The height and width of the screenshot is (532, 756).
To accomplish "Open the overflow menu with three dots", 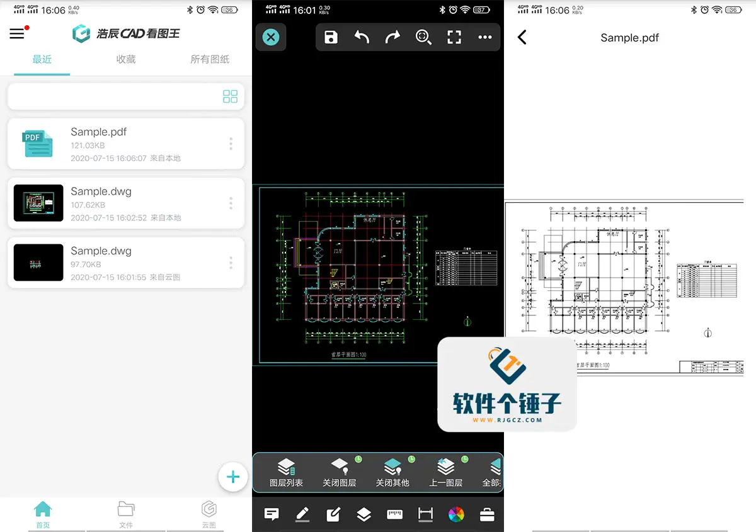I will tap(484, 37).
